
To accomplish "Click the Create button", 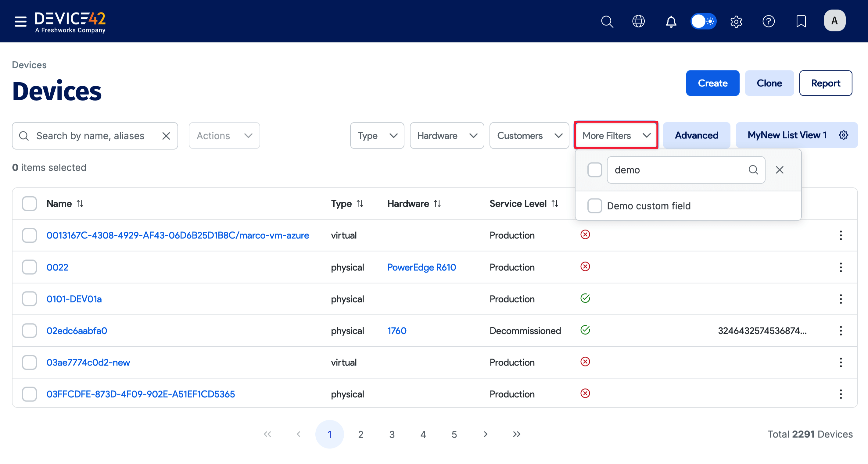I will click(712, 83).
